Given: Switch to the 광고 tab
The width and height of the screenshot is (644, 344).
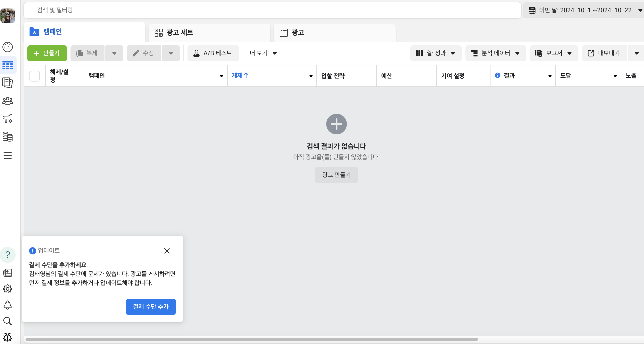Looking at the screenshot, I should tap(334, 32).
